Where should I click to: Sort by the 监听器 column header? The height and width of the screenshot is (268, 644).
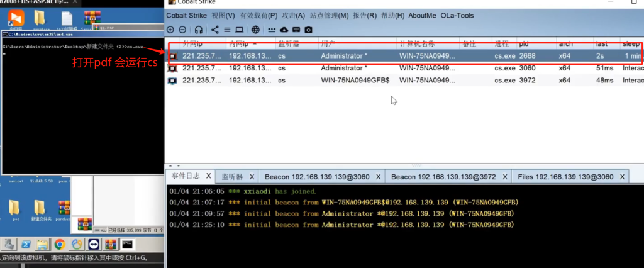[296, 43]
